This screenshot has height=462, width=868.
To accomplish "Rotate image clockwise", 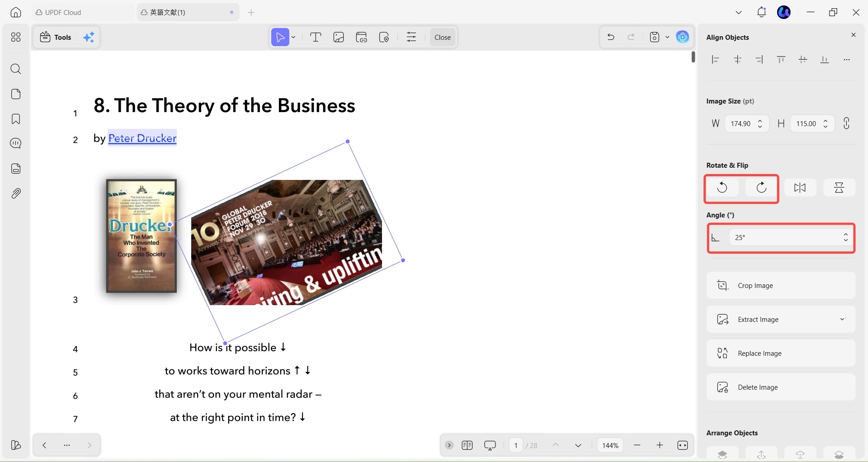I will [x=761, y=188].
